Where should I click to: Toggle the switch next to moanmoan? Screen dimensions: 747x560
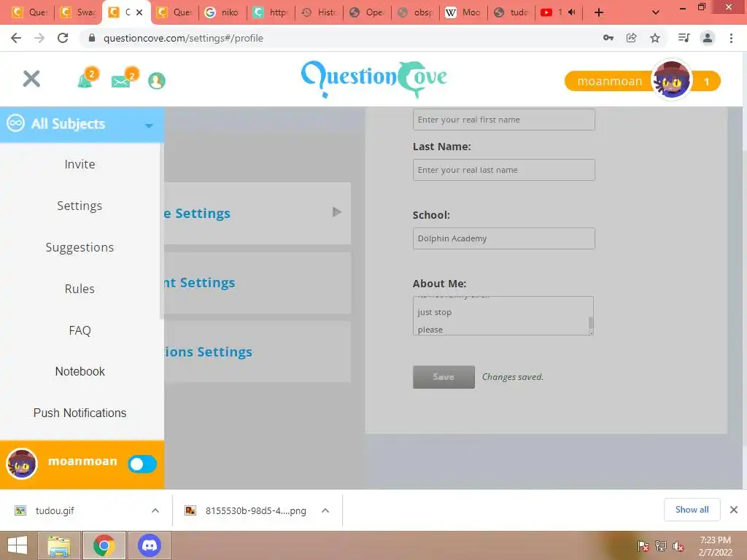tap(142, 464)
